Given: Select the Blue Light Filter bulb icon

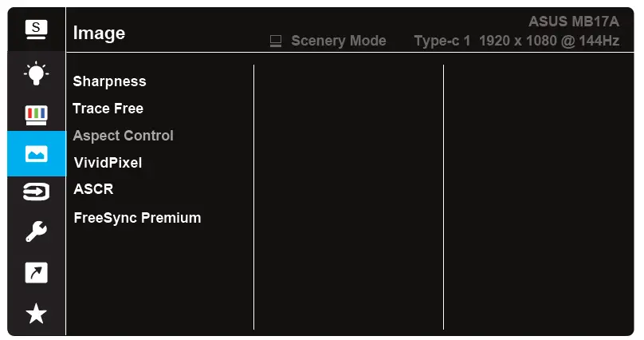Looking at the screenshot, I should coord(36,73).
